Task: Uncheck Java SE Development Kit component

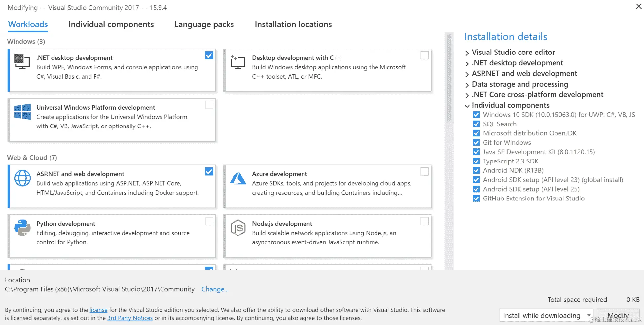Action: click(x=476, y=152)
